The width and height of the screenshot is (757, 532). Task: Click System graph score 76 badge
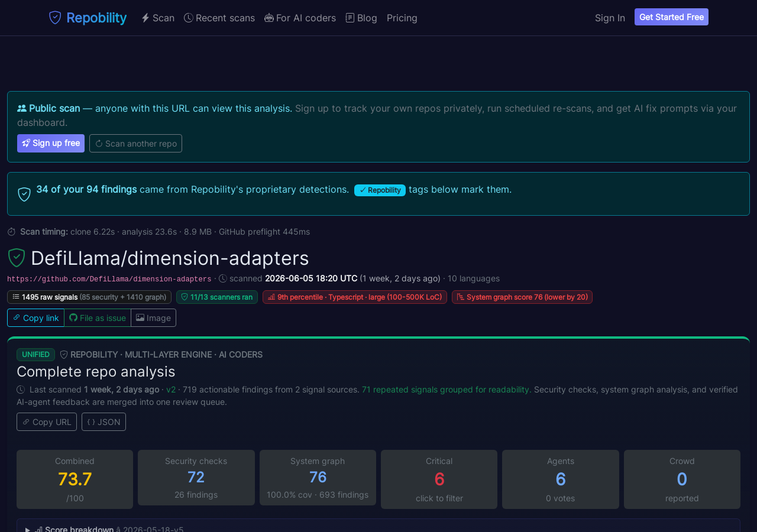click(522, 297)
